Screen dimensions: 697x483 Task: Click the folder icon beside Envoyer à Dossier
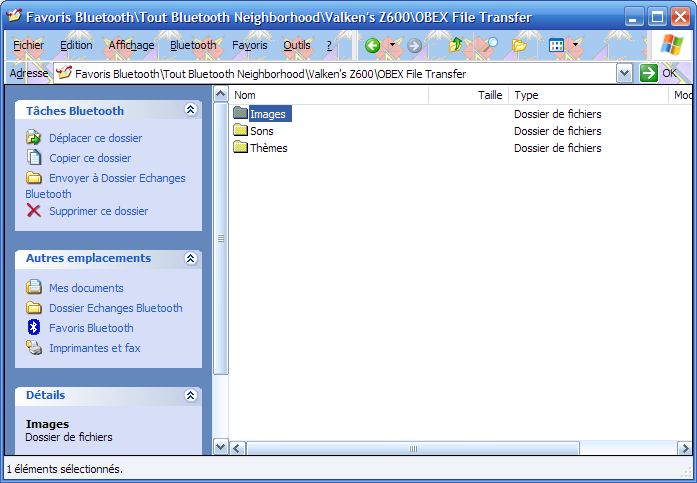pos(34,178)
